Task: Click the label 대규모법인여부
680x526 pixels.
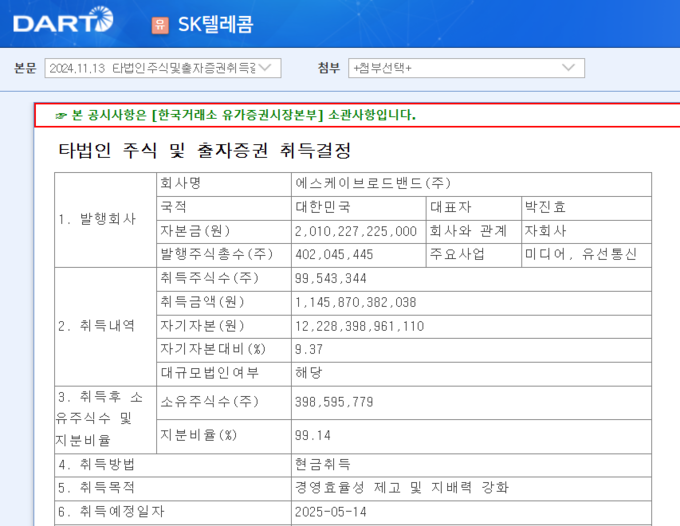Action: click(209, 372)
